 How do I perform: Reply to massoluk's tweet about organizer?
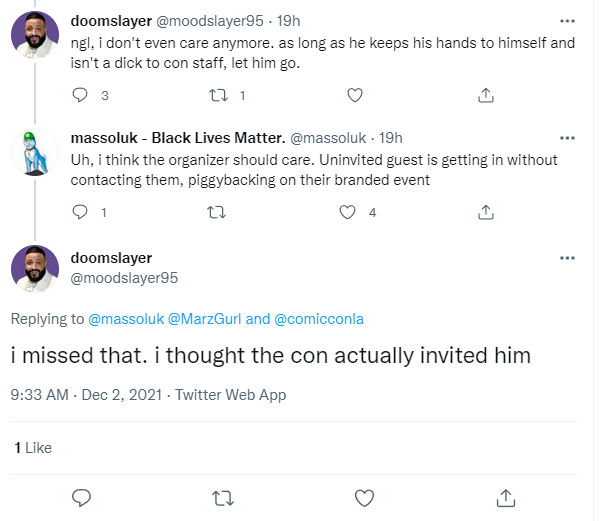80,212
